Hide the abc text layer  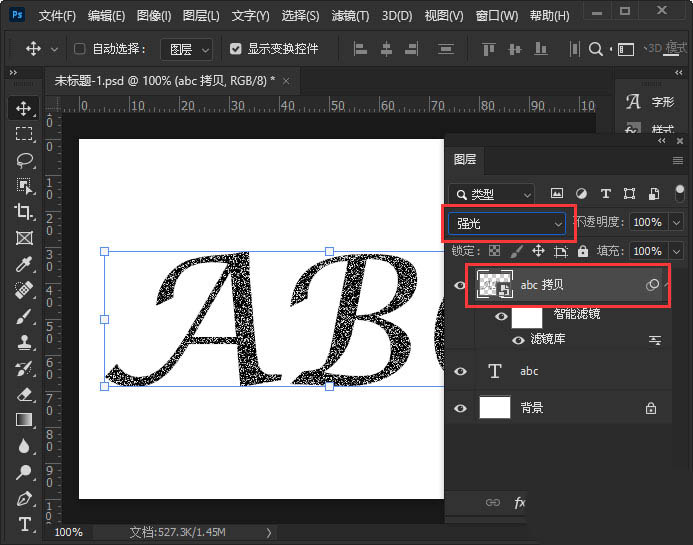tap(460, 371)
